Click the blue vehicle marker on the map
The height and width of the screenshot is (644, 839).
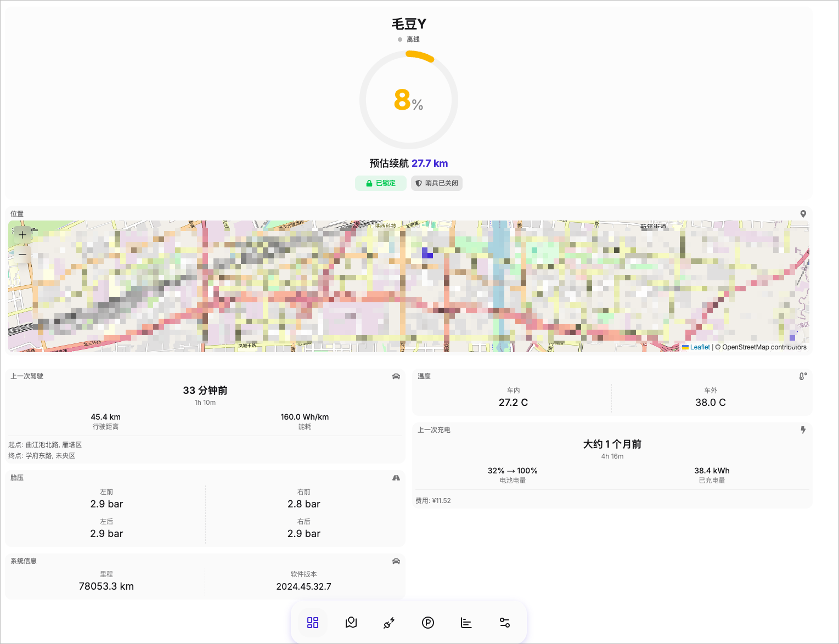pyautogui.click(x=427, y=253)
